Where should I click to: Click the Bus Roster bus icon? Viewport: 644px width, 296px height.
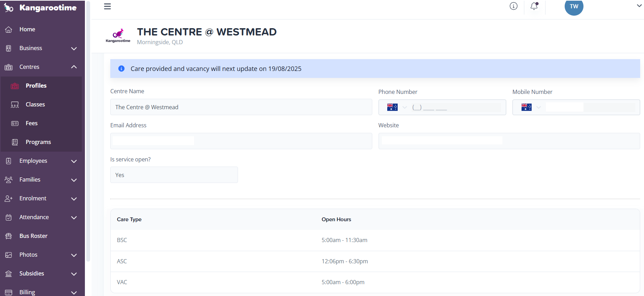pos(9,236)
